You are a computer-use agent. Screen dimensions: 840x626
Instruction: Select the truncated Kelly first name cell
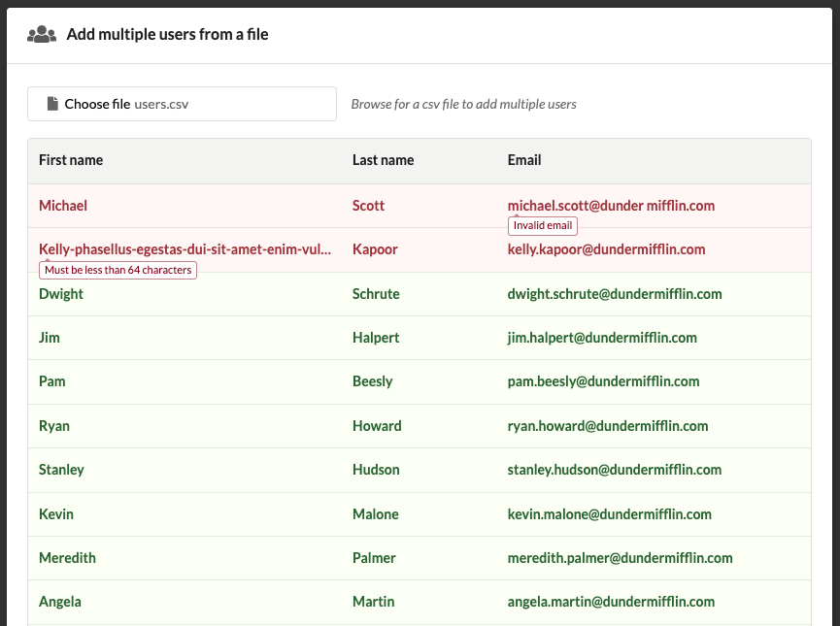click(185, 249)
